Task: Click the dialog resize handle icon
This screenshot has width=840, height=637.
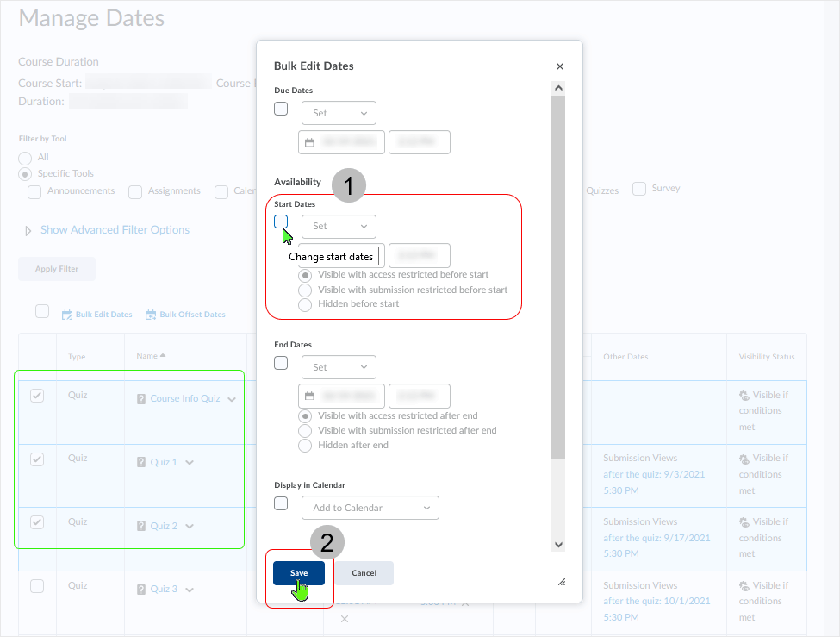Action: click(562, 583)
